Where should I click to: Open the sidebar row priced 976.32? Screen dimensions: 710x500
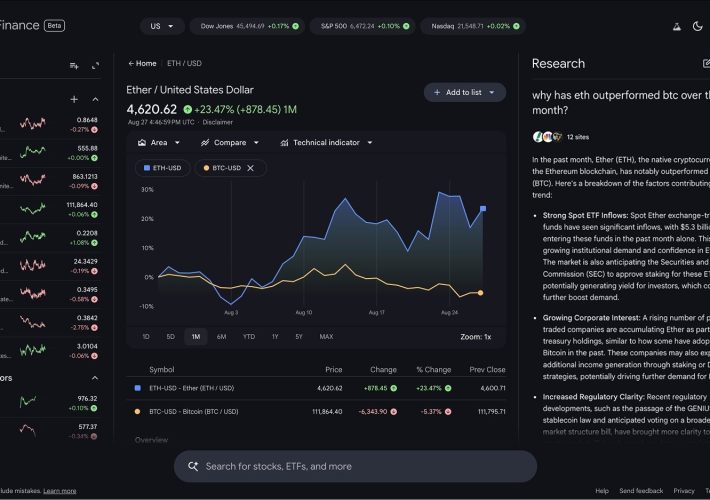point(50,403)
